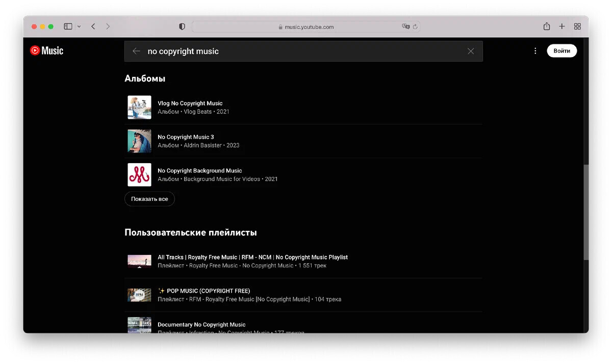This screenshot has width=612, height=364.
Task: Click the YouTube Music logo
Action: point(46,50)
